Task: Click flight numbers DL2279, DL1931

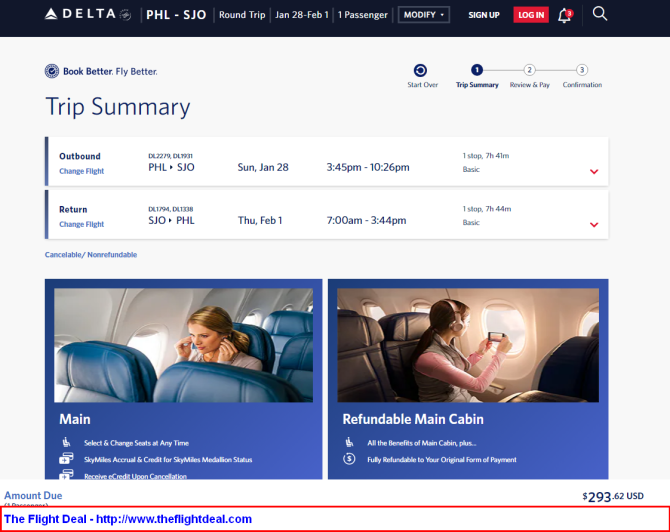Action: coord(170,156)
